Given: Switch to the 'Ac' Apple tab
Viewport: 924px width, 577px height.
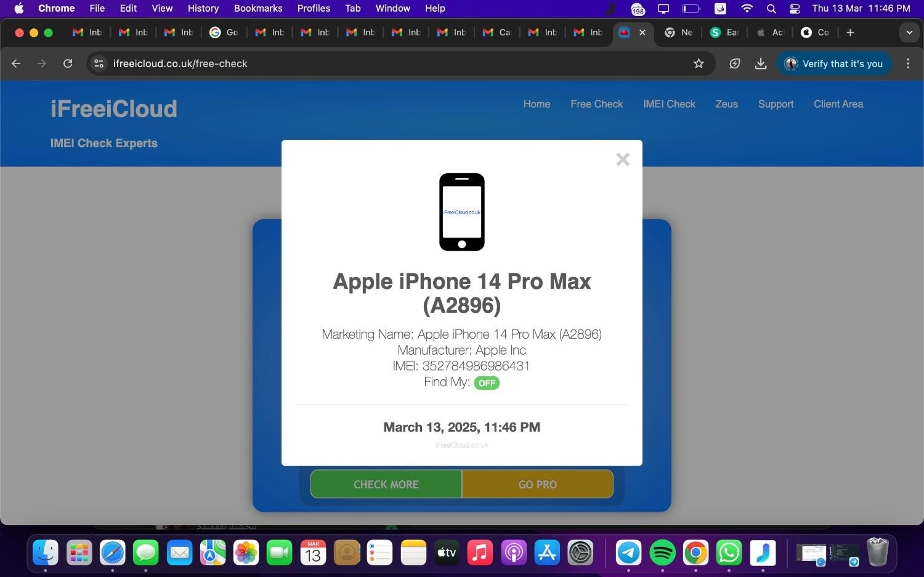Looking at the screenshot, I should click(769, 33).
